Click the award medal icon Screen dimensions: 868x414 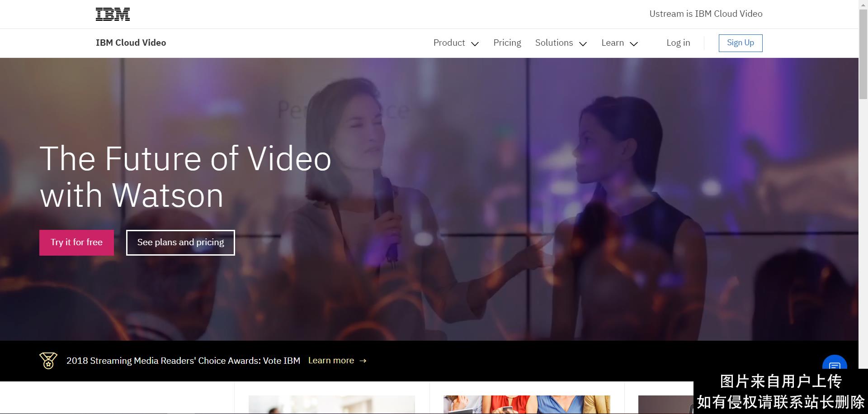point(48,361)
